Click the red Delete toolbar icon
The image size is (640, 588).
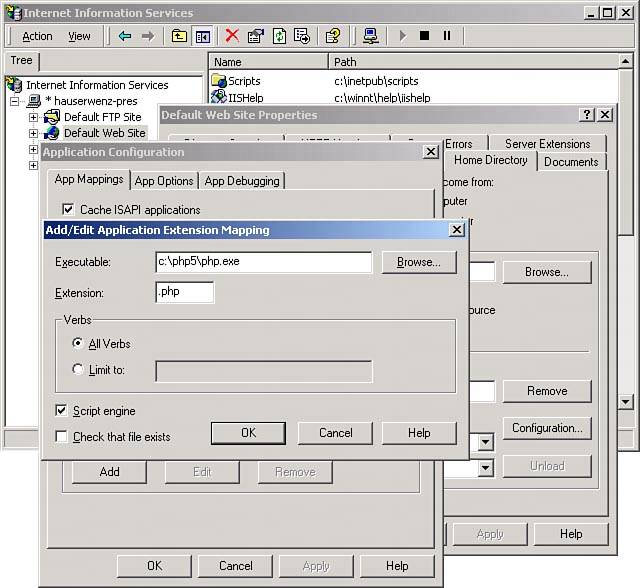(232, 36)
